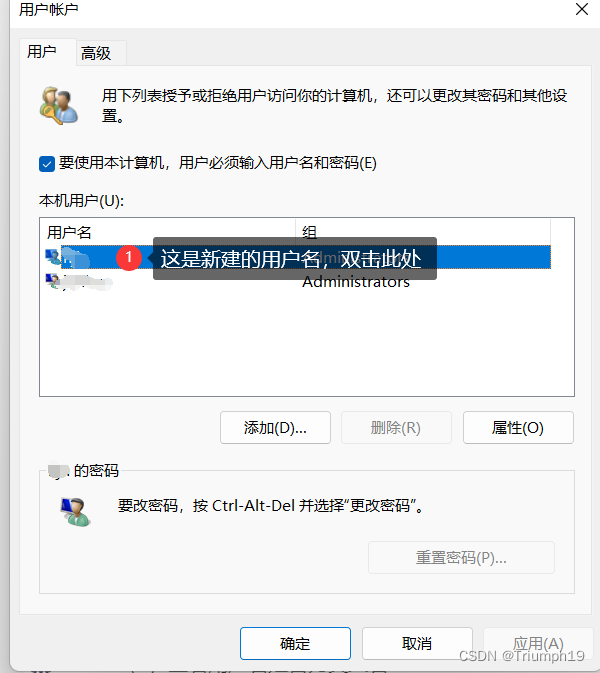Click the 重置密码(P)... button

click(x=461, y=557)
